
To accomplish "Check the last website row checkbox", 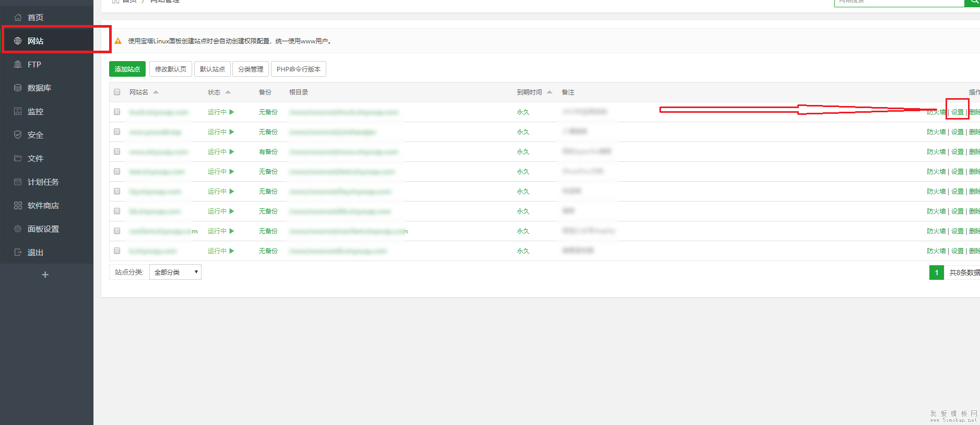I will pos(117,251).
